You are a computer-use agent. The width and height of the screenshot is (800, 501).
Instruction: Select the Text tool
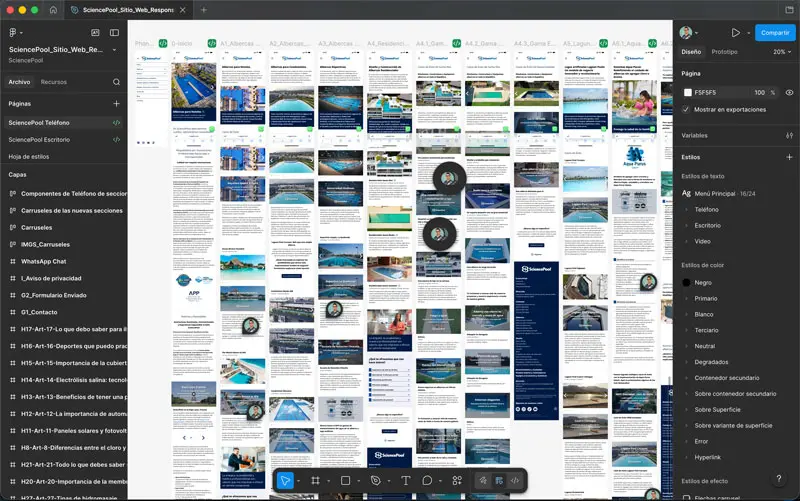click(406, 481)
